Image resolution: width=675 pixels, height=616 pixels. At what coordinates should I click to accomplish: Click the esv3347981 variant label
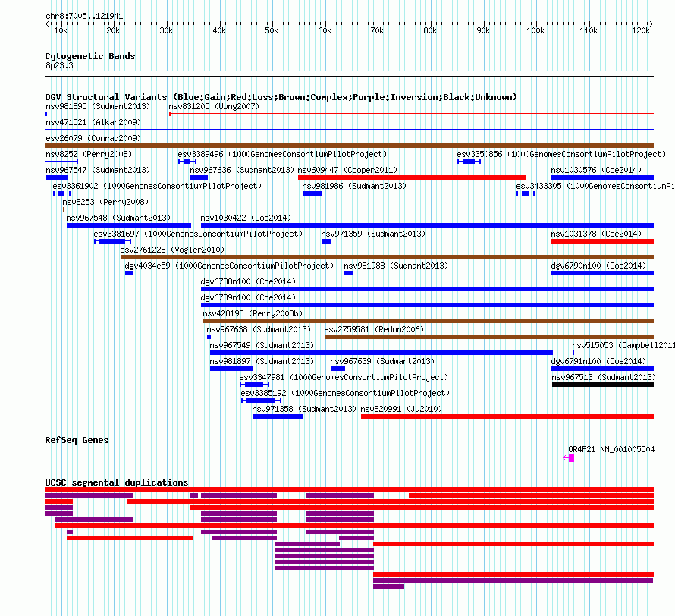pos(344,377)
